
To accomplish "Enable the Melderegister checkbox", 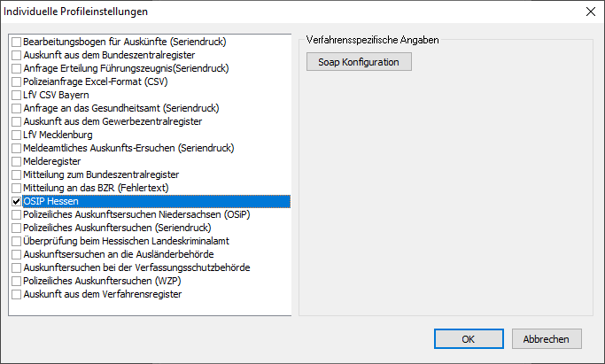I will click(x=17, y=161).
